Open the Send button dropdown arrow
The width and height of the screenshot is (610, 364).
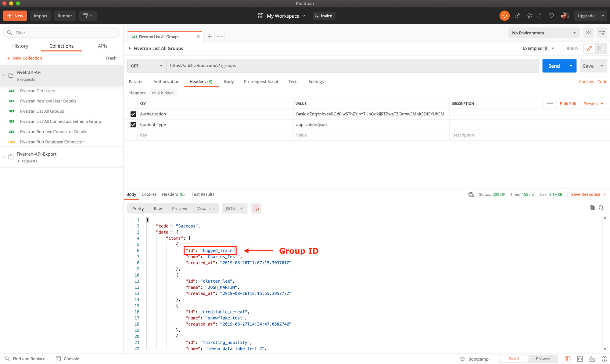571,66
